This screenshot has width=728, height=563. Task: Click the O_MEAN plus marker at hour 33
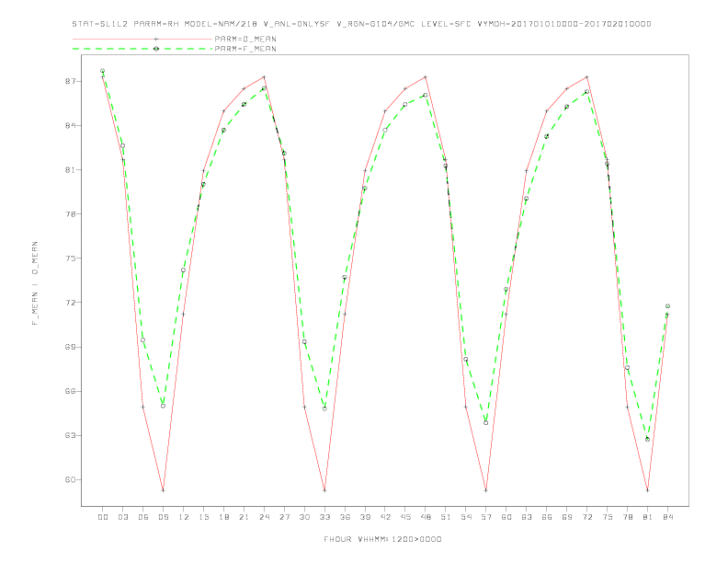[324, 490]
